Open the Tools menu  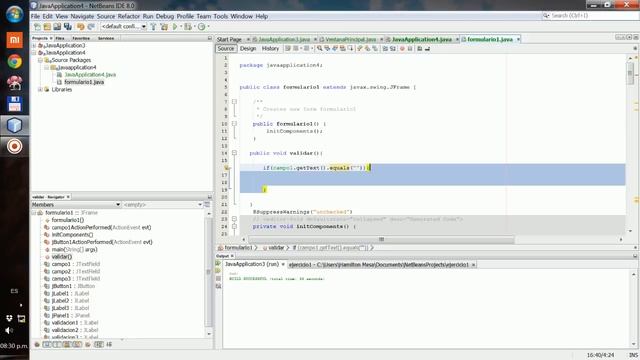coord(220,16)
